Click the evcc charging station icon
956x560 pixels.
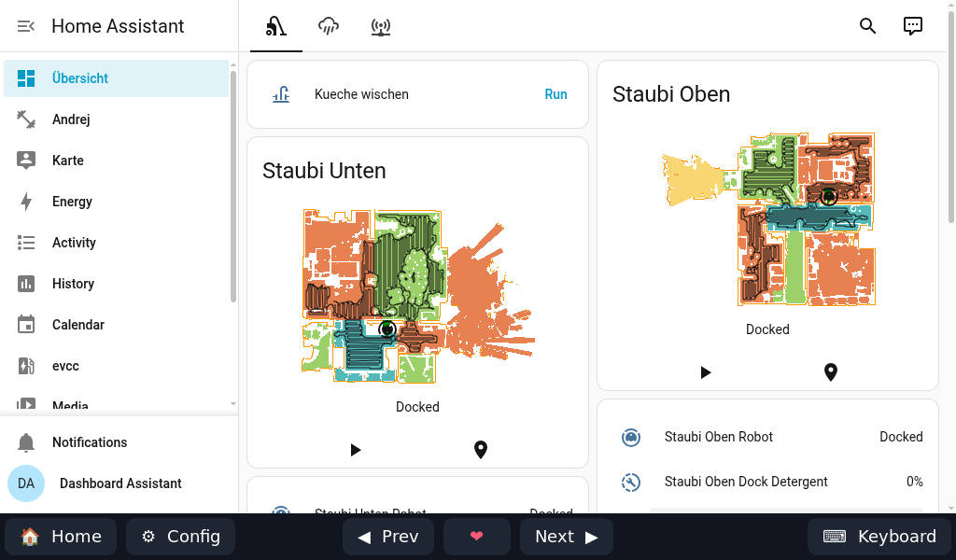[x=26, y=366]
